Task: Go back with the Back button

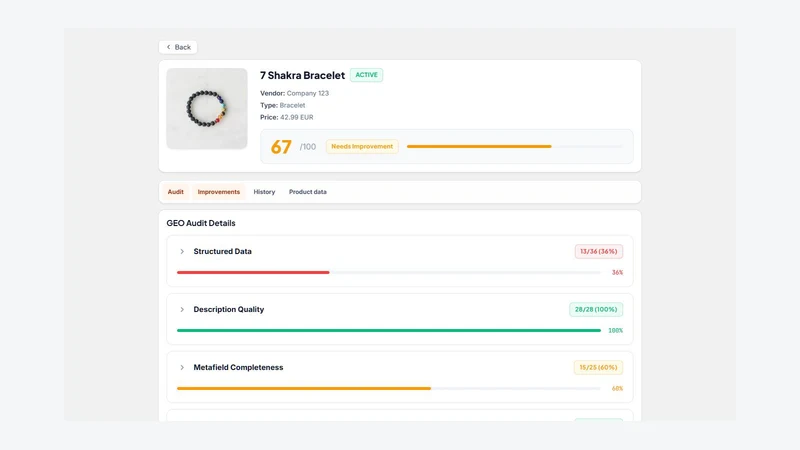Action: 178,47
